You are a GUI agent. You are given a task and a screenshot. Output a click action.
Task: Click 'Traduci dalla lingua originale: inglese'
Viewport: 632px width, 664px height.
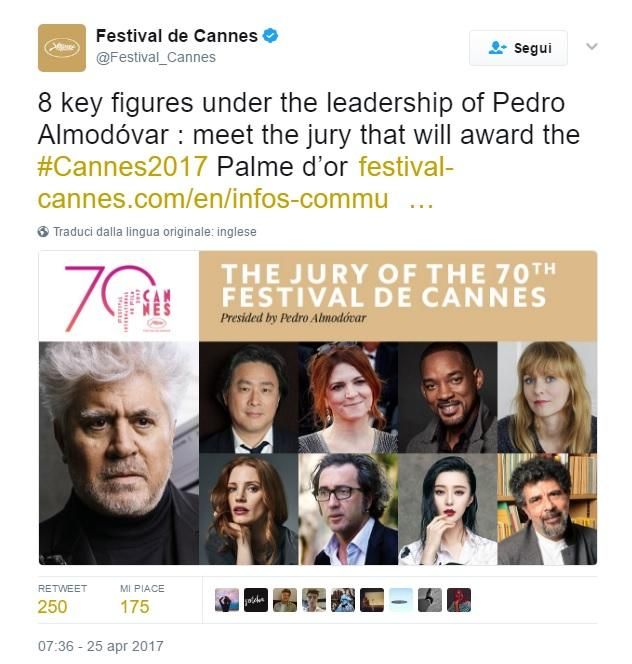pos(154,231)
